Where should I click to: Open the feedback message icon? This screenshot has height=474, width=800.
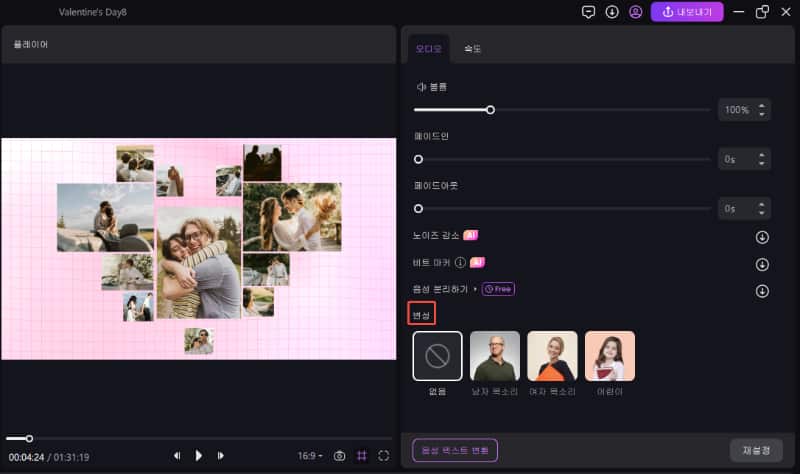[588, 12]
